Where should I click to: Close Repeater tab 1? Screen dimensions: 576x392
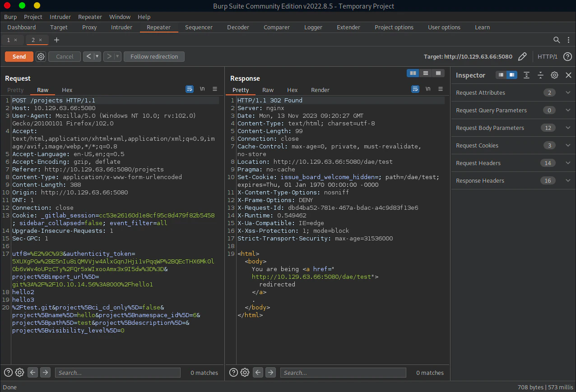coord(15,40)
